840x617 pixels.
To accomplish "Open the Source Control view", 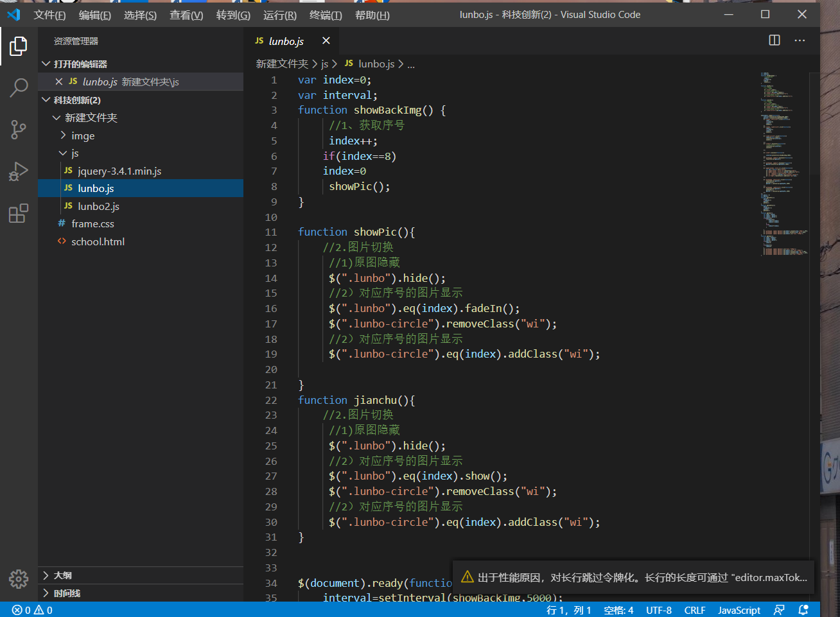I will 19,130.
